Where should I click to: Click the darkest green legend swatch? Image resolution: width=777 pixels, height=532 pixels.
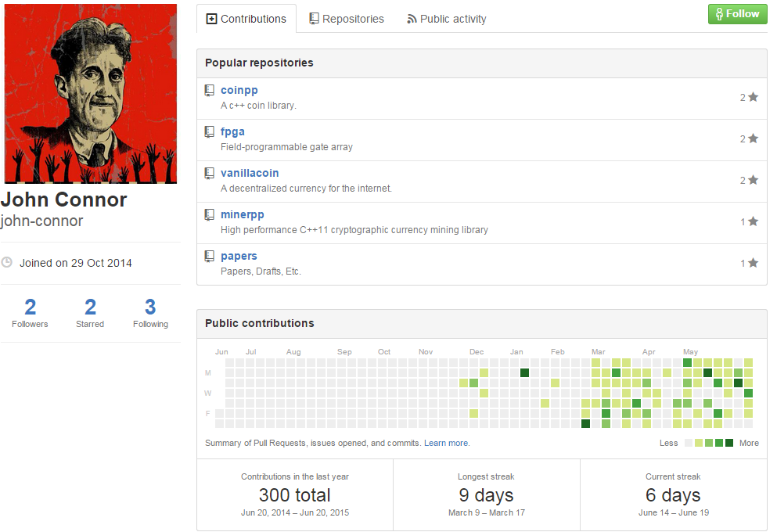coord(729,443)
